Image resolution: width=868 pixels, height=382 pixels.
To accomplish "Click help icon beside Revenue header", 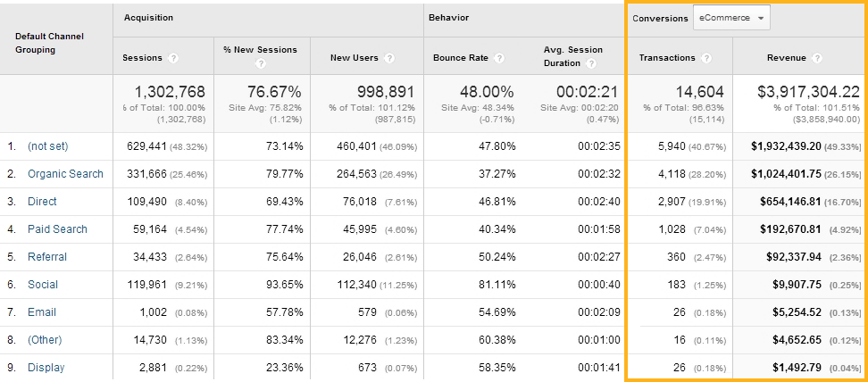I will pyautogui.click(x=817, y=58).
